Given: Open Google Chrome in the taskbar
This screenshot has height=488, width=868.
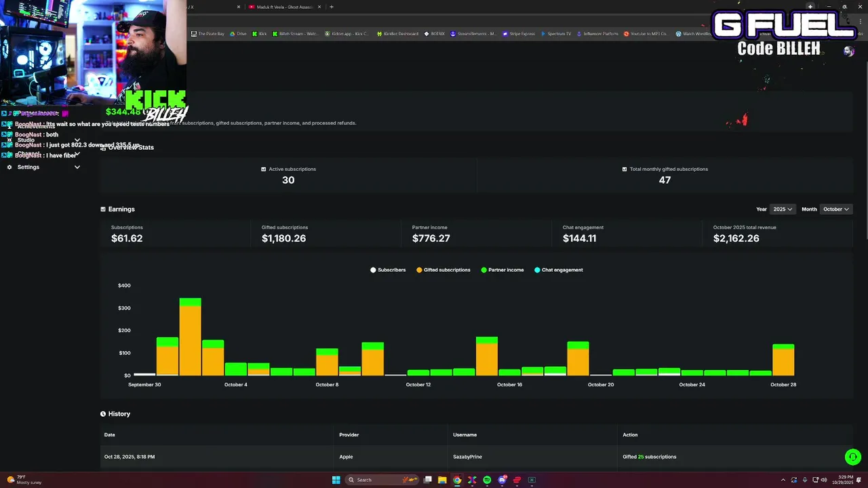Looking at the screenshot, I should click(457, 480).
